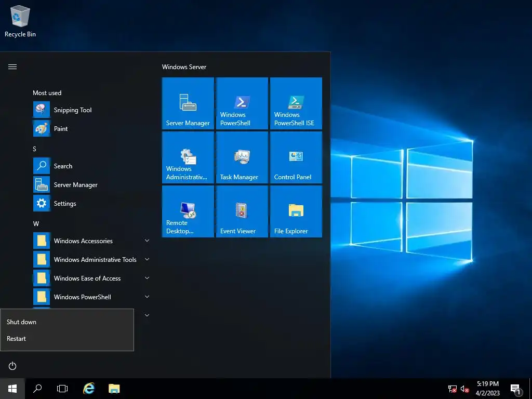Launch the Event Viewer tile

(x=242, y=211)
